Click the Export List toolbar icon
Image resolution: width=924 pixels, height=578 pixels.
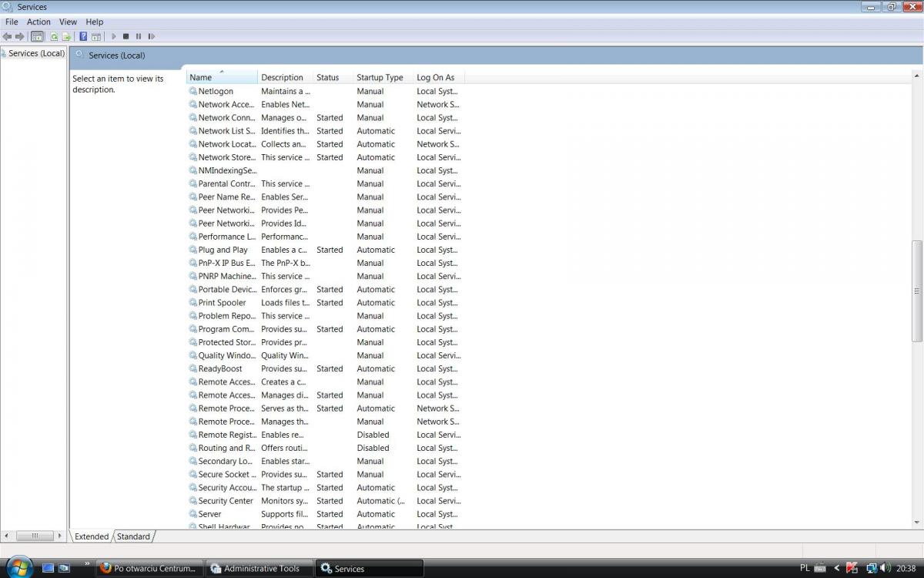tap(66, 36)
